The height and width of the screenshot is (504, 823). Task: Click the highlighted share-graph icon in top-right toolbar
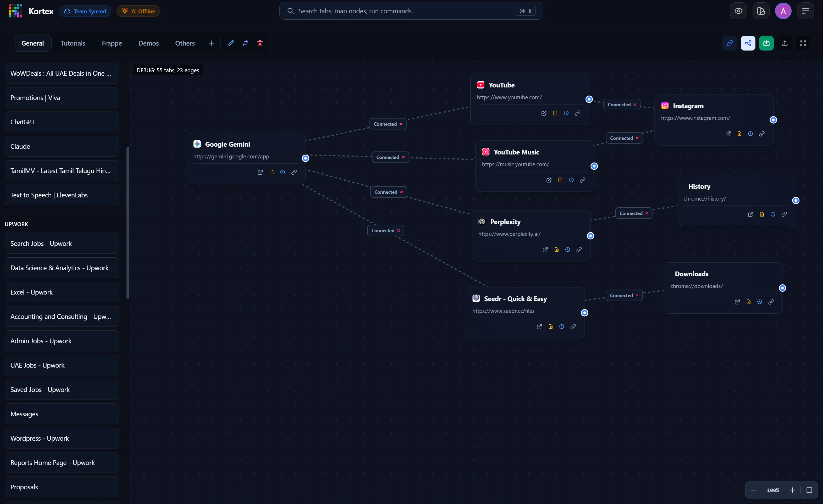pyautogui.click(x=748, y=43)
